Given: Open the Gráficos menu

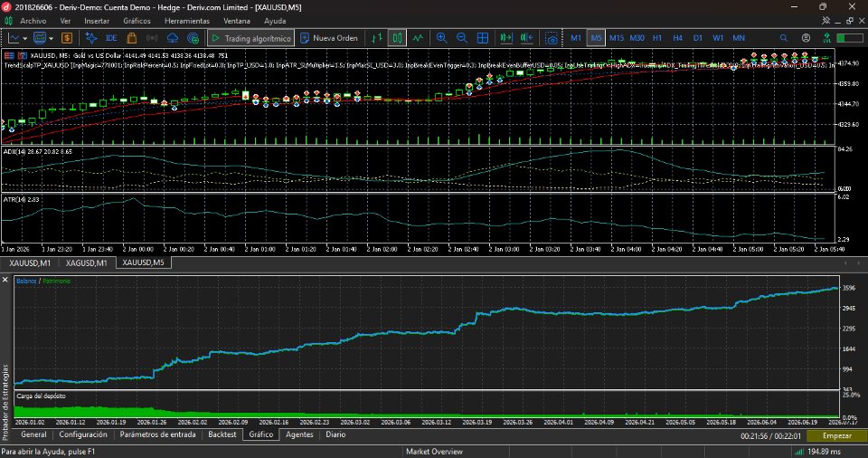Looking at the screenshot, I should [137, 21].
